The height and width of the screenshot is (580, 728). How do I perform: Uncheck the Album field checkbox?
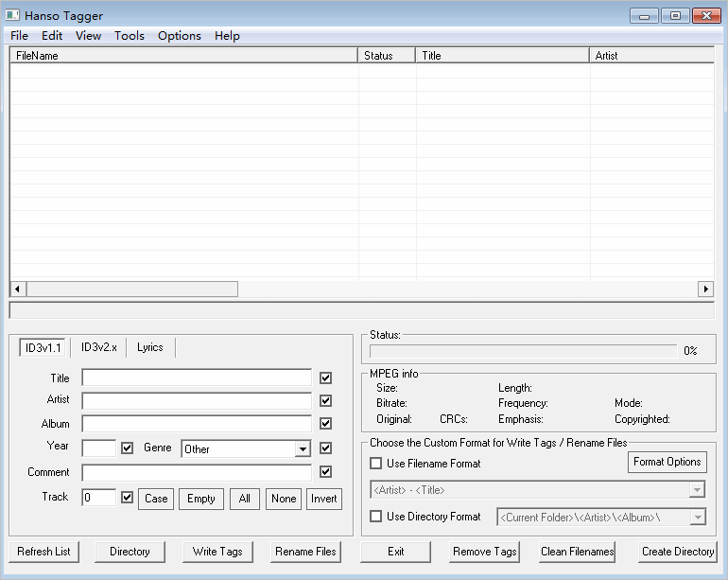click(x=325, y=423)
